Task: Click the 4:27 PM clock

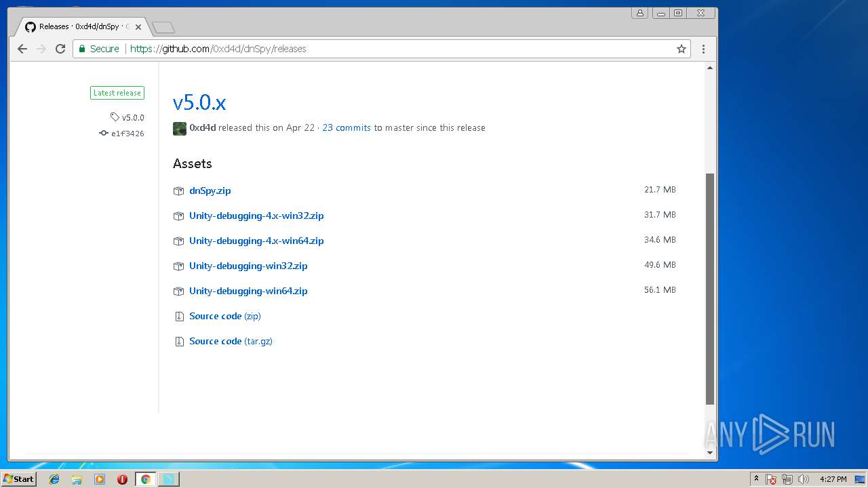Action: click(x=833, y=479)
